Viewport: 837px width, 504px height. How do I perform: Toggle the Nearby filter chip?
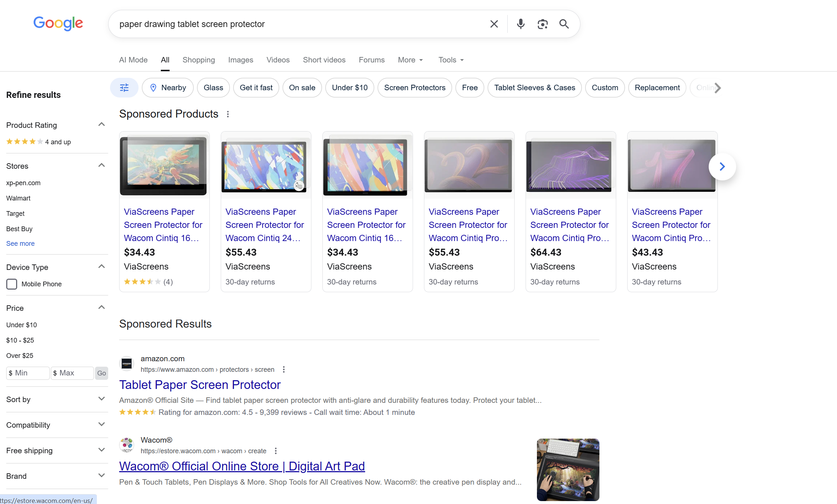pos(167,88)
